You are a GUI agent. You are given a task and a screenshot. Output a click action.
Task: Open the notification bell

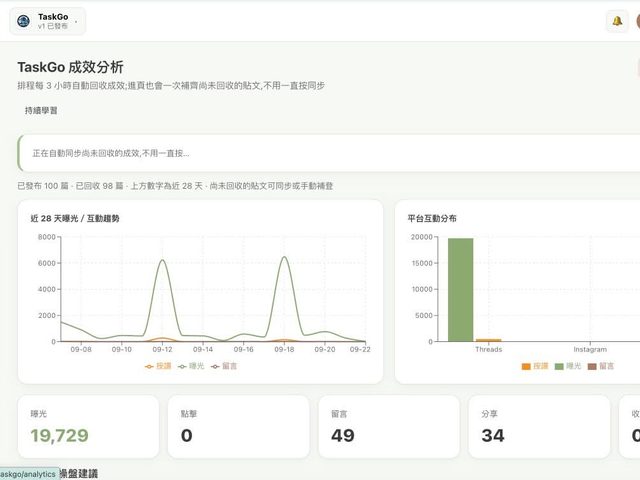(617, 21)
